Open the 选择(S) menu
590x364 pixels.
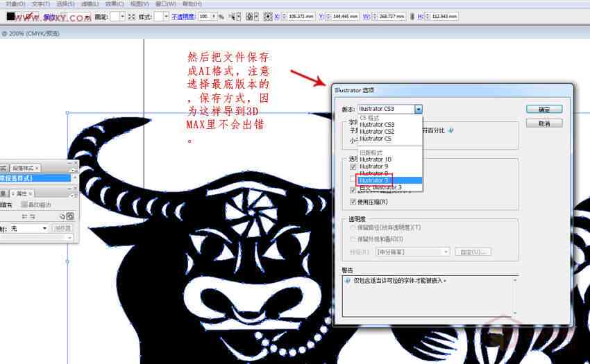click(65, 3)
